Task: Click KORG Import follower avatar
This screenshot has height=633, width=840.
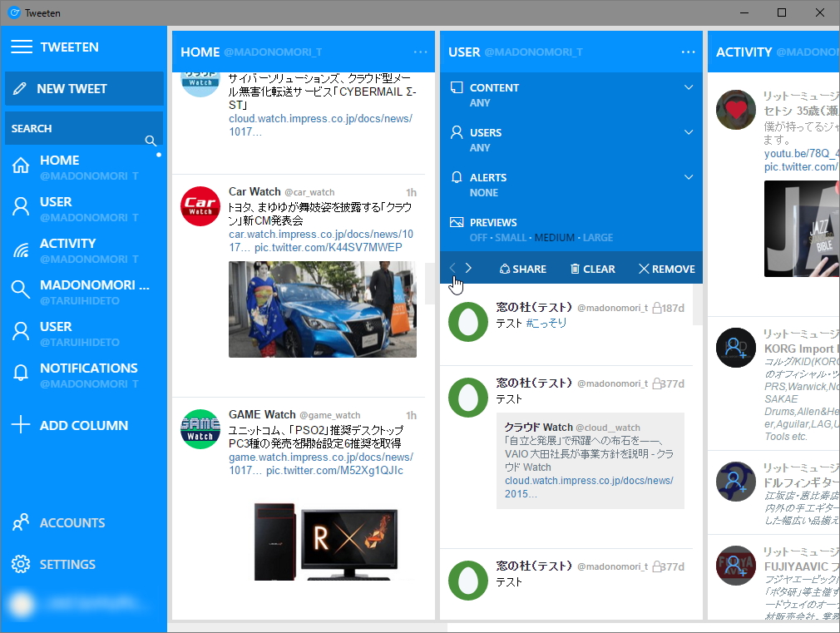Action: click(735, 348)
